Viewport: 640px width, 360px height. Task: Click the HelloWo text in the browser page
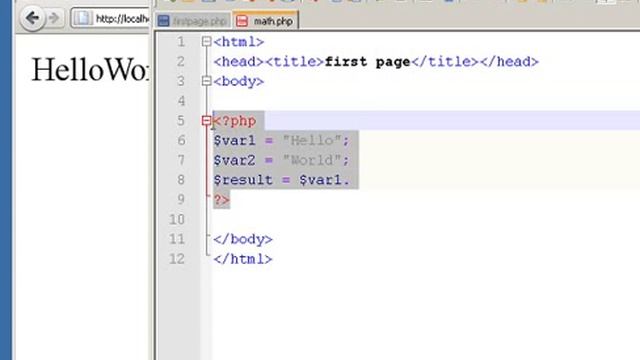click(90, 70)
